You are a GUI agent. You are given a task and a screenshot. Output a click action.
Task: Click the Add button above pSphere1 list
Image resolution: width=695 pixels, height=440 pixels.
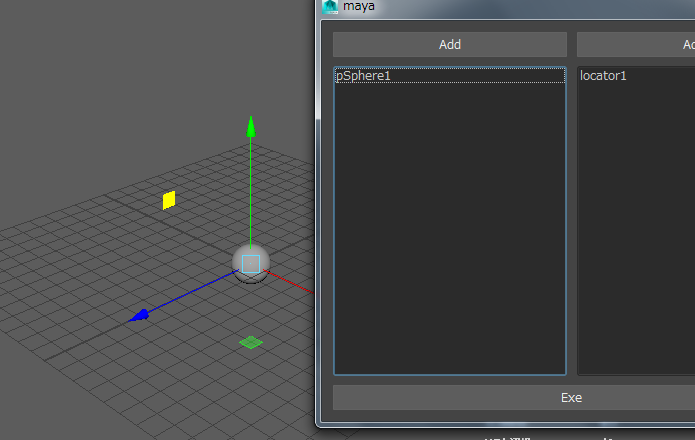click(449, 44)
